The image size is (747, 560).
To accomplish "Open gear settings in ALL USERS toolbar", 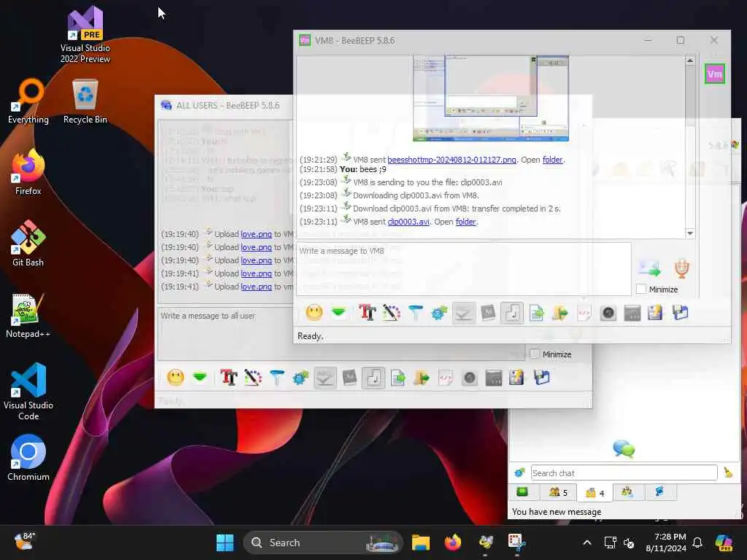I will click(x=301, y=378).
